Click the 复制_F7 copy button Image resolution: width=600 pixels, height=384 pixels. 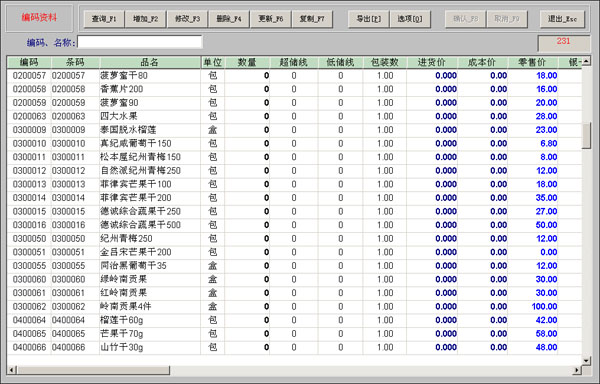point(312,19)
